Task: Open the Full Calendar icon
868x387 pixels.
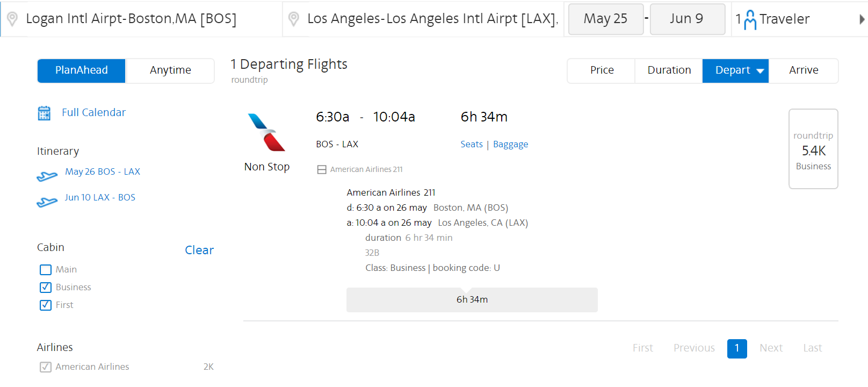Action: 44,113
